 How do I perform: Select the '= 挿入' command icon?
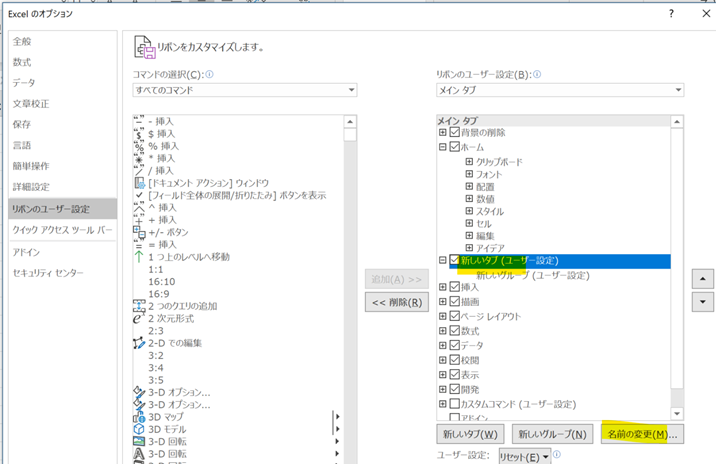139,244
